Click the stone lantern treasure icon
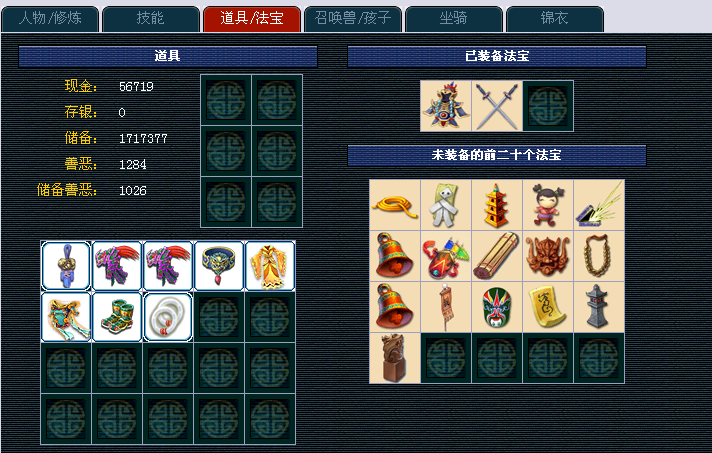712x453 pixels. tap(599, 307)
